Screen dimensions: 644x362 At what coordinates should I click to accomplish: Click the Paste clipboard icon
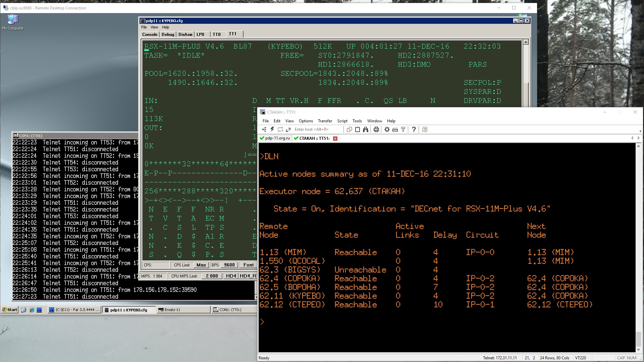pos(358,129)
